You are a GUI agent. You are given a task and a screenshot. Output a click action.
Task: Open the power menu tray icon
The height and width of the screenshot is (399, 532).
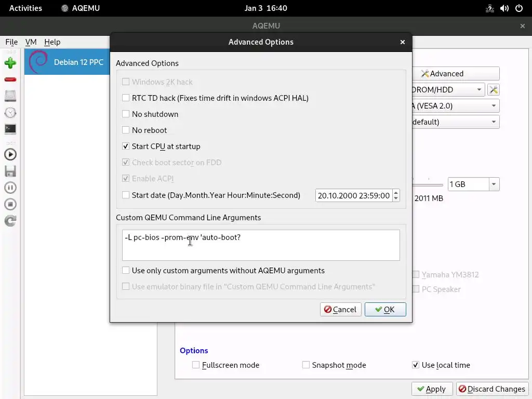click(x=519, y=8)
